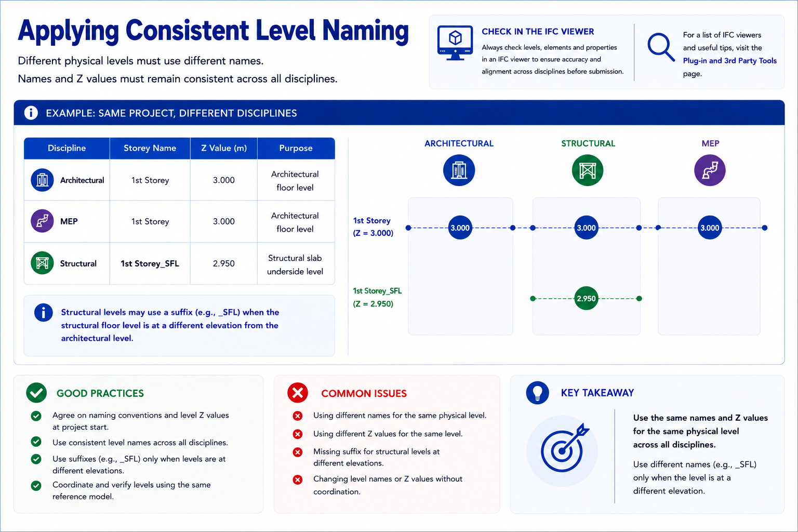Click the cross beside different names issue
Viewport: 798px width, 532px height.
[298, 416]
